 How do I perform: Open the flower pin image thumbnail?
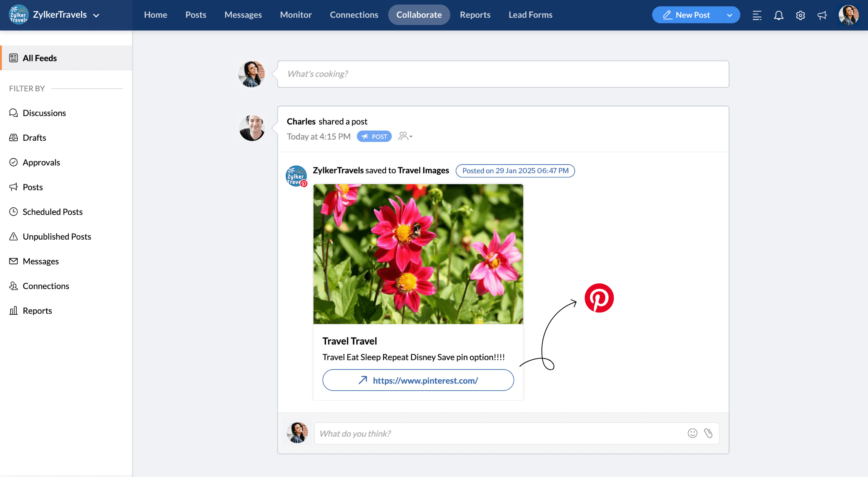pos(418,254)
